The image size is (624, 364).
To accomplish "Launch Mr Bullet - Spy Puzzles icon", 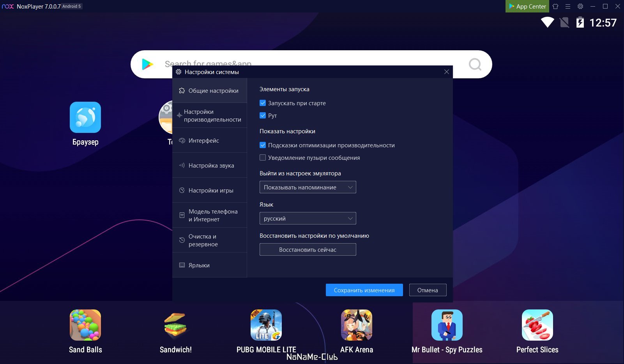I will click(x=447, y=325).
